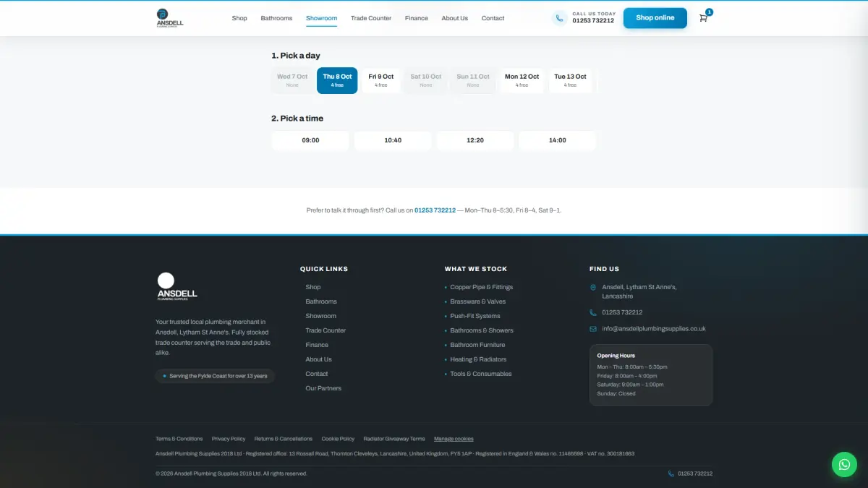868x488 pixels.
Task: Click the map pin icon under Find Us
Action: 593,287
